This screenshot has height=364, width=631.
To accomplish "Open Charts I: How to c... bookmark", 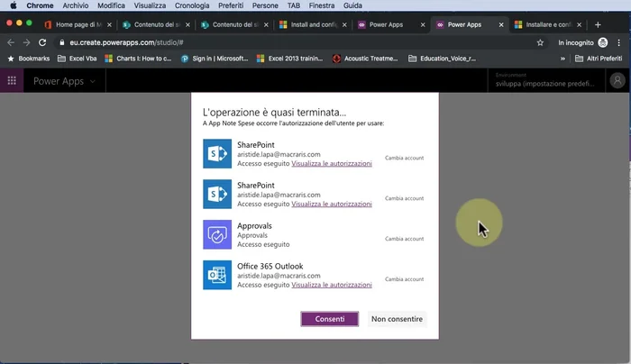I will pos(138,59).
